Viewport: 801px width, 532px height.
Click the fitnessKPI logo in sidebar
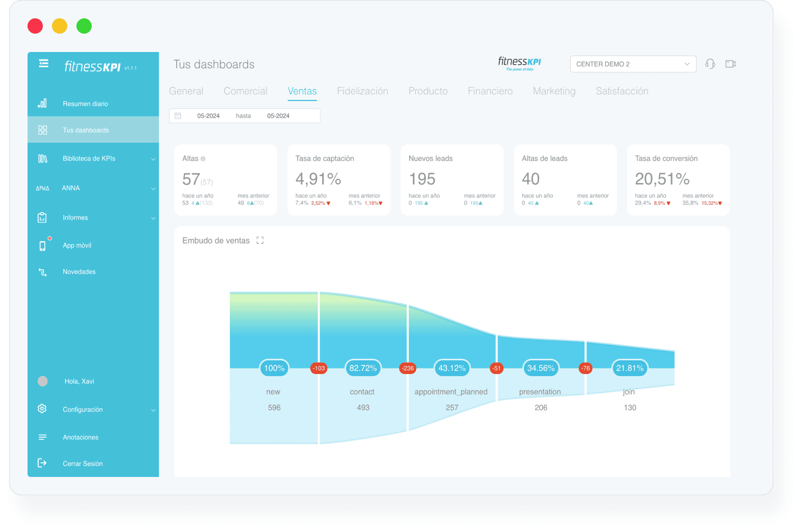click(x=92, y=67)
